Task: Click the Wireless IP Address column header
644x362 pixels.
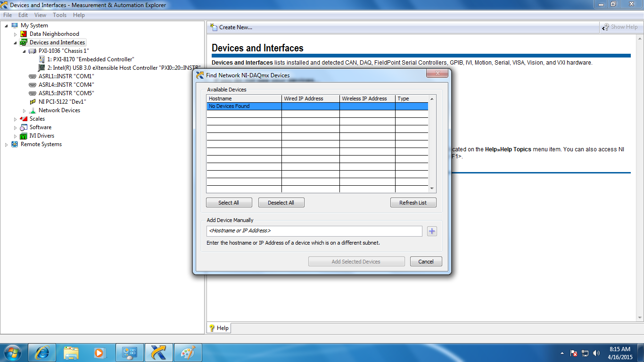Action: point(367,99)
